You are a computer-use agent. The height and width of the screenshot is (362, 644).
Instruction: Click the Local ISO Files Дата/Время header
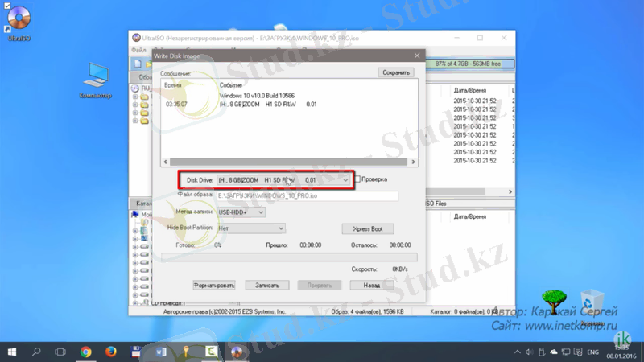[469, 216]
